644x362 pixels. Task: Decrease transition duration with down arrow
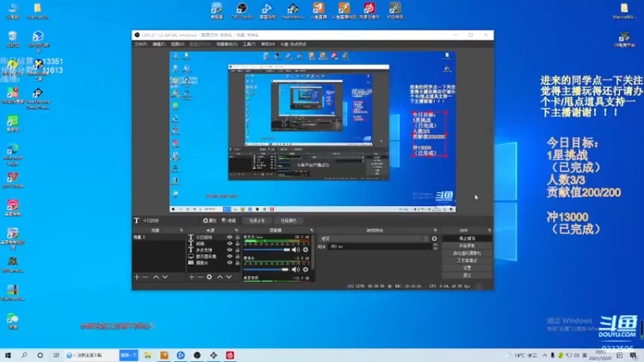click(436, 249)
